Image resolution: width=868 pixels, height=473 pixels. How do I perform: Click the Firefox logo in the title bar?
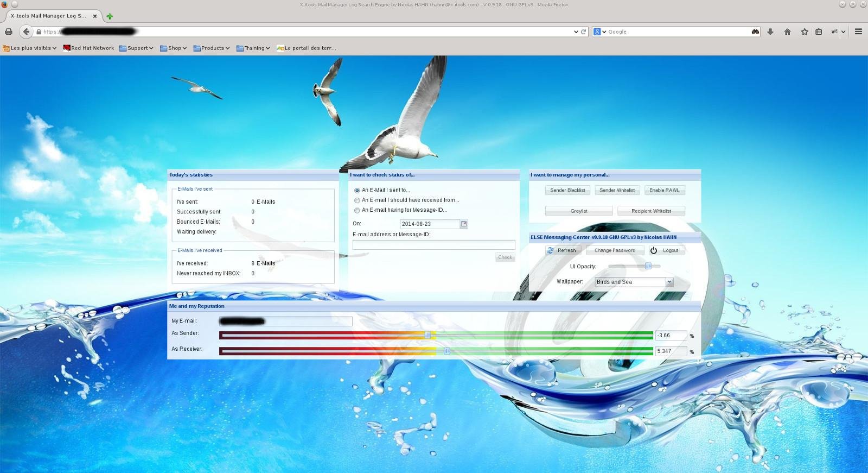(x=4, y=4)
